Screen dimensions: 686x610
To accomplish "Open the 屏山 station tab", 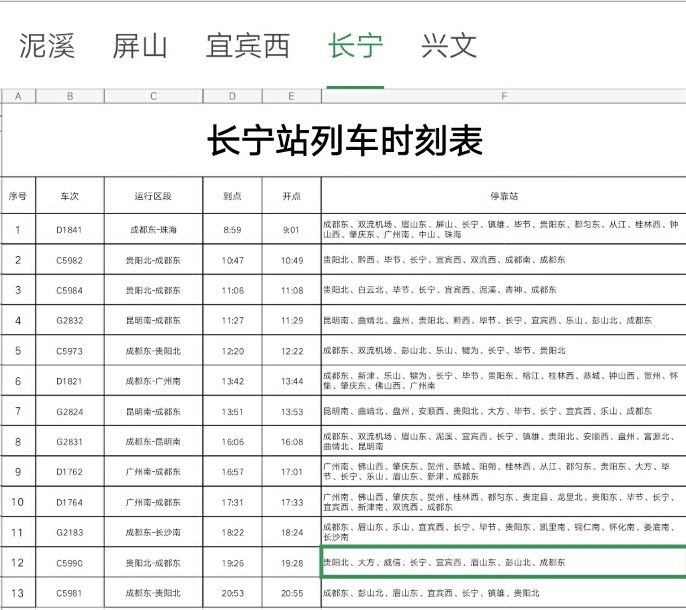I will (140, 45).
